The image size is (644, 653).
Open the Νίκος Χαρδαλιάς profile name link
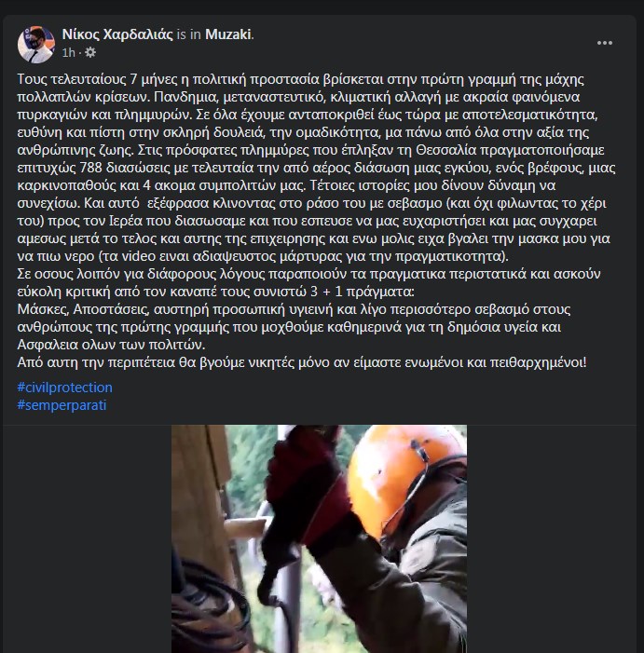(117, 34)
